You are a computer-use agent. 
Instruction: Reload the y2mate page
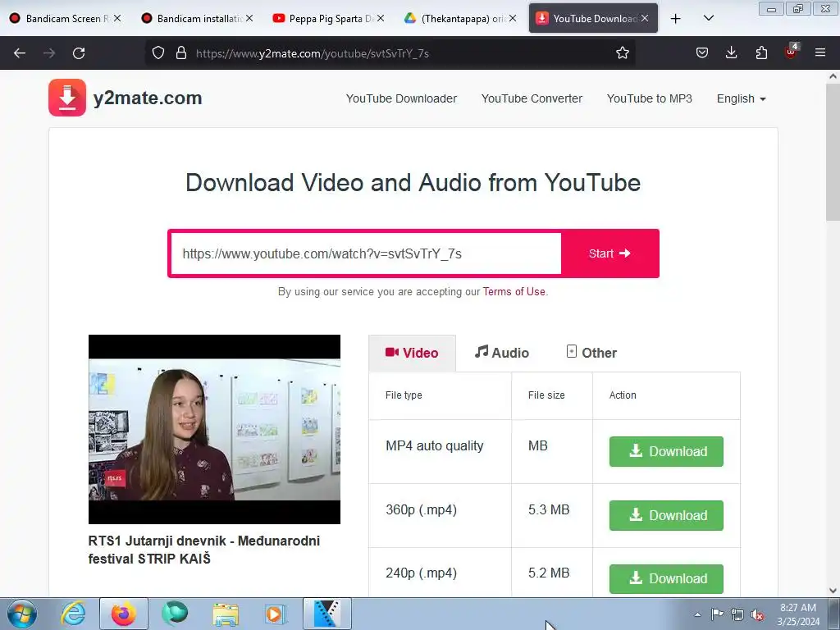79,53
